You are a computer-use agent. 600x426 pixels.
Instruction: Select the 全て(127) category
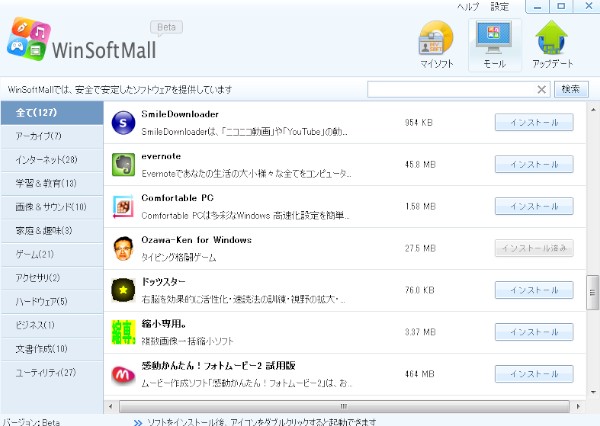click(52, 113)
